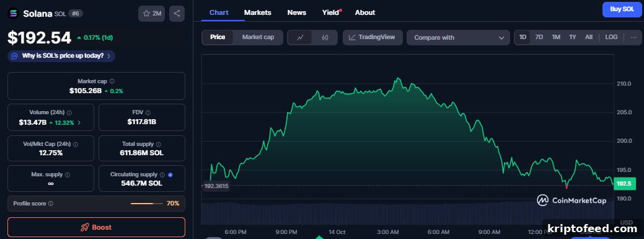Click the 611.86M SOL total supply value
Viewport: 644px width, 239px height.
pos(142,153)
